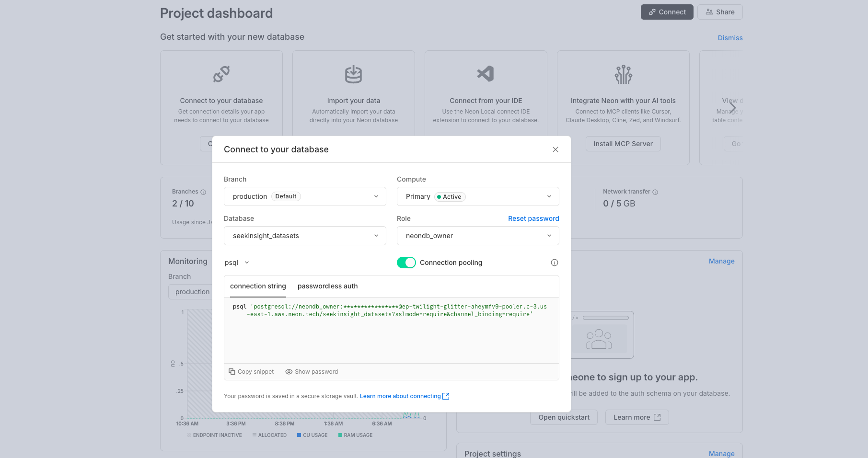
Task: Click the Integrate Neon with your AI tools title
Action: pos(623,101)
